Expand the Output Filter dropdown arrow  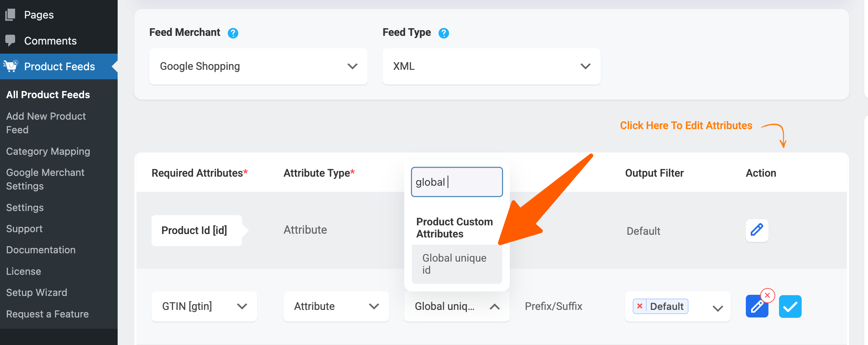tap(718, 308)
